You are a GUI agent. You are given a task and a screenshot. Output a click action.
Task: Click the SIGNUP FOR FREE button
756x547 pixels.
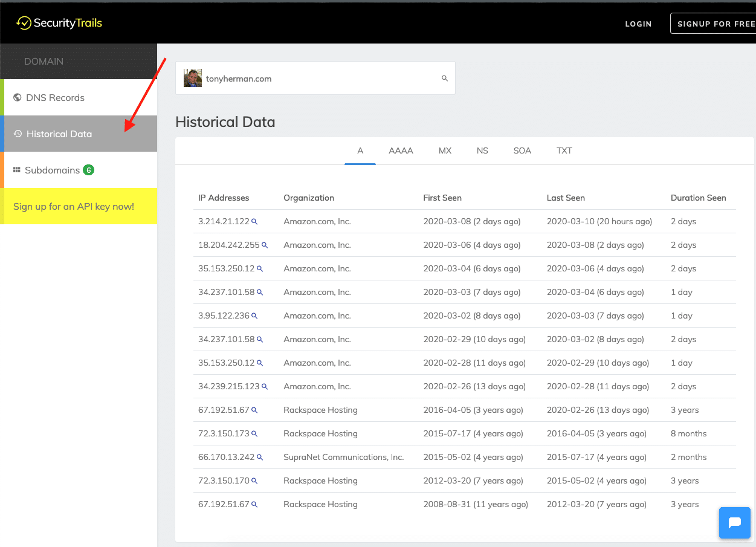pos(717,23)
